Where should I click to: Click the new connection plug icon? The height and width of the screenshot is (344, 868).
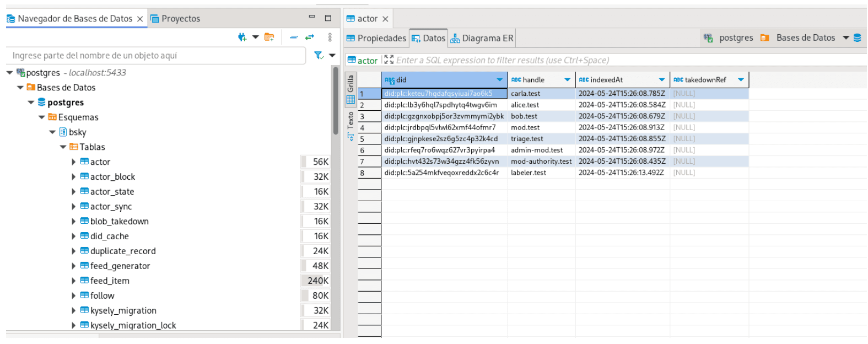[x=242, y=37]
